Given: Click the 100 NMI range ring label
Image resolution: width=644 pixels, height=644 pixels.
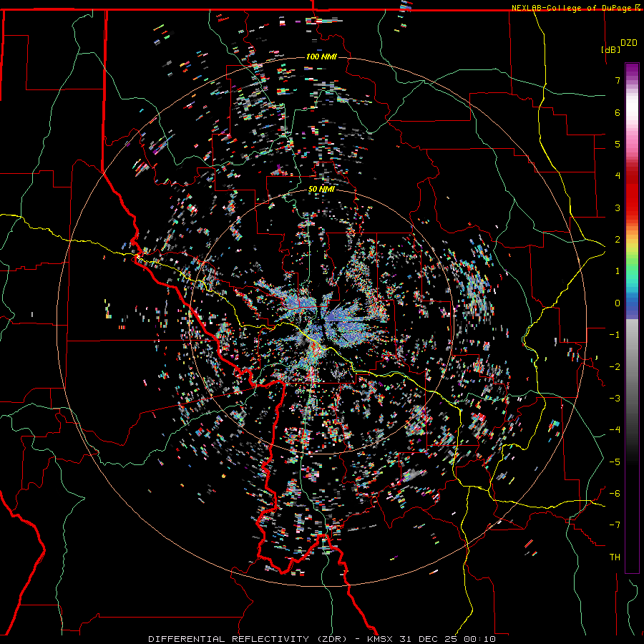Looking at the screenshot, I should [321, 57].
